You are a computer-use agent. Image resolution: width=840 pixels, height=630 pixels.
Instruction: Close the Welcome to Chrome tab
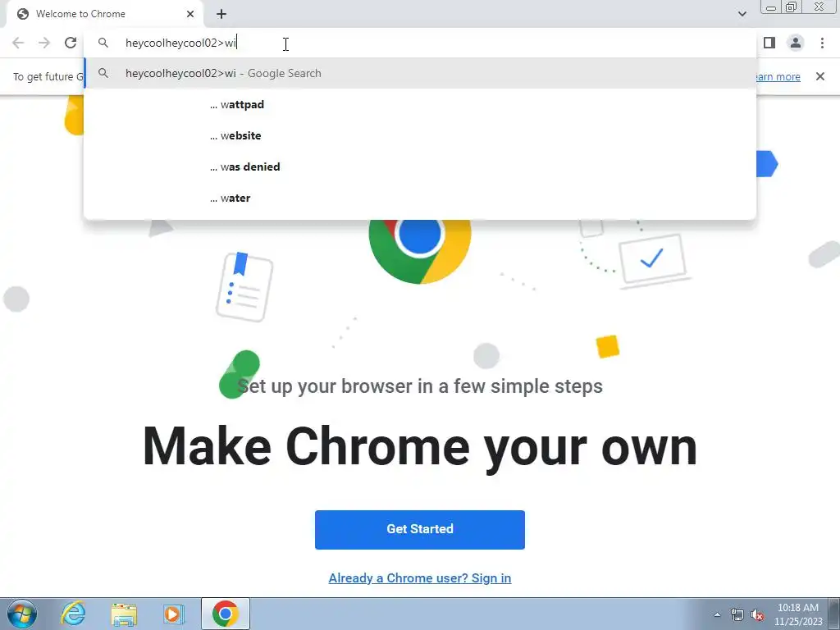(190, 14)
